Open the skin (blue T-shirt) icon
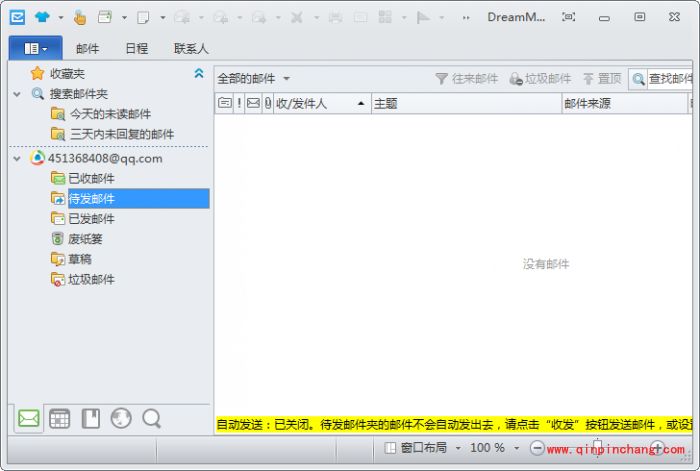 pos(42,17)
